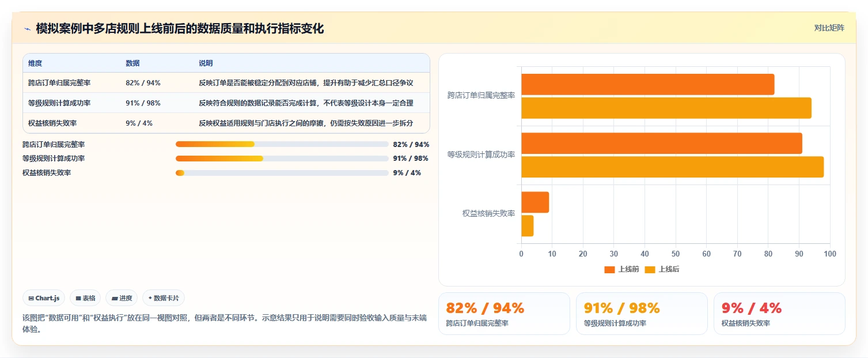Click chart y-axis label 权益核销失败率
Viewport: 868px width, 358px height.
489,214
